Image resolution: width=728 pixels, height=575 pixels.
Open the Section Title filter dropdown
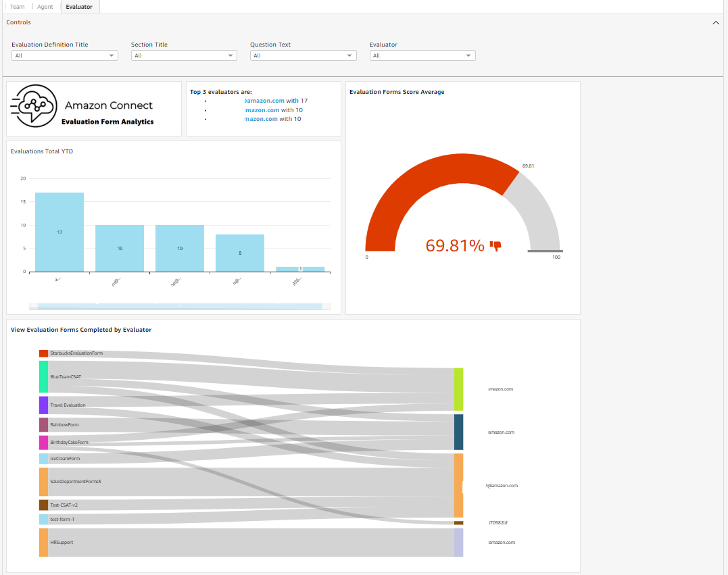pos(183,55)
